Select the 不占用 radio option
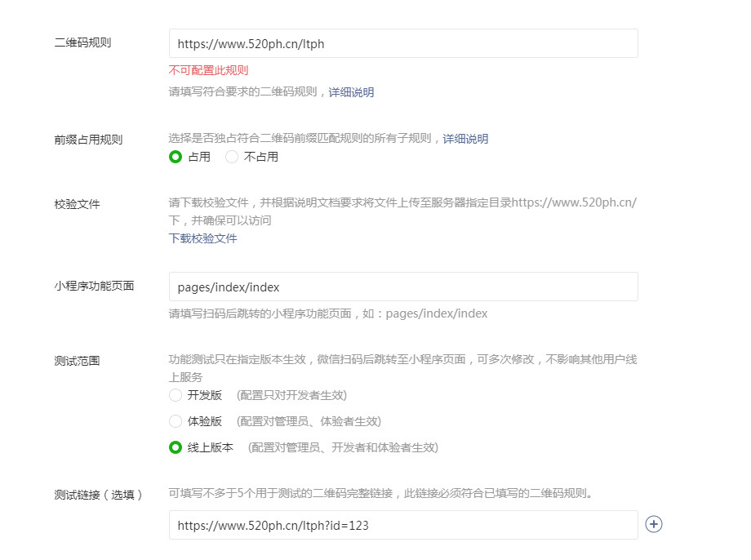751x560 pixels. tap(232, 157)
